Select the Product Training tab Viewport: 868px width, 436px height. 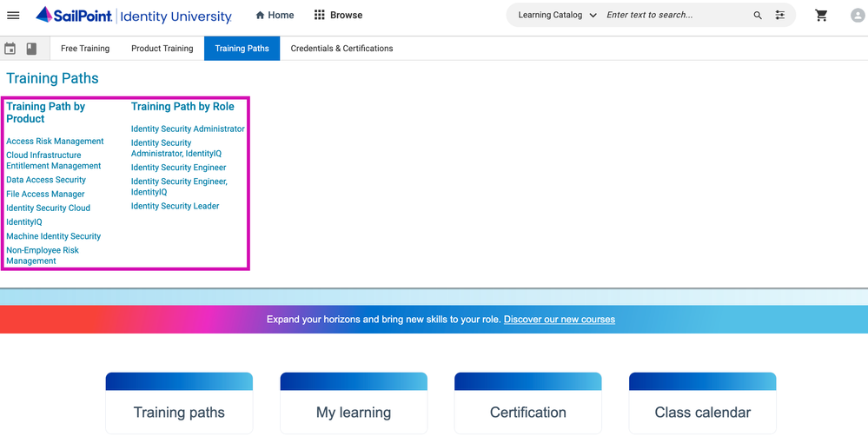(162, 49)
